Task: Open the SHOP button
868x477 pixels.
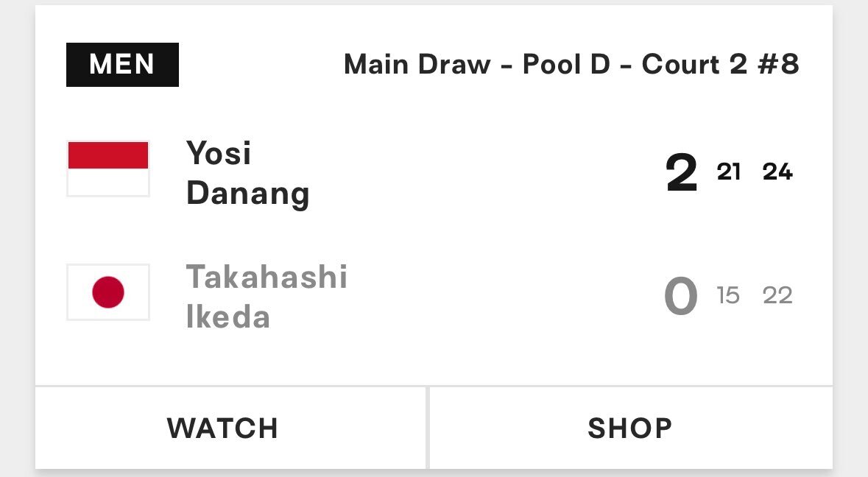Action: pyautogui.click(x=631, y=428)
